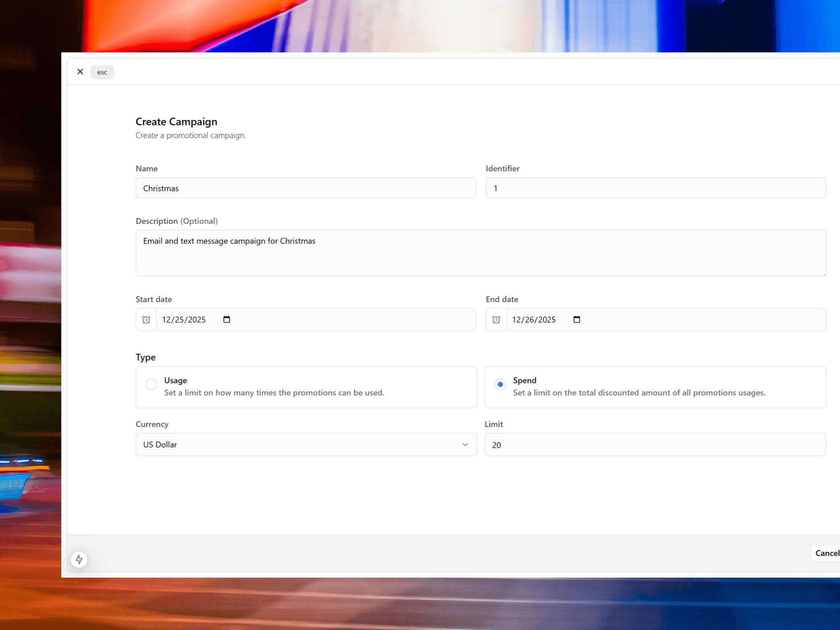Open the End date calendar picker icon
The width and height of the screenshot is (840, 630).
click(x=577, y=320)
